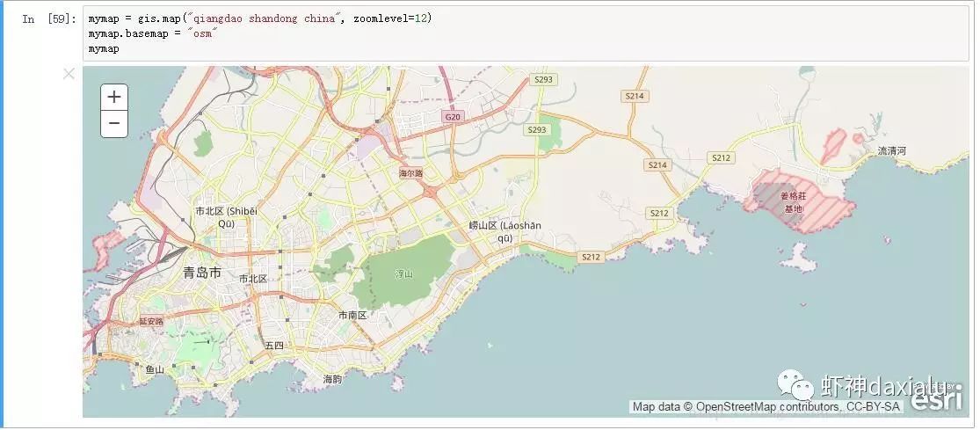Click the green 浮山 park area
This screenshot has height=430, width=980.
tap(405, 273)
